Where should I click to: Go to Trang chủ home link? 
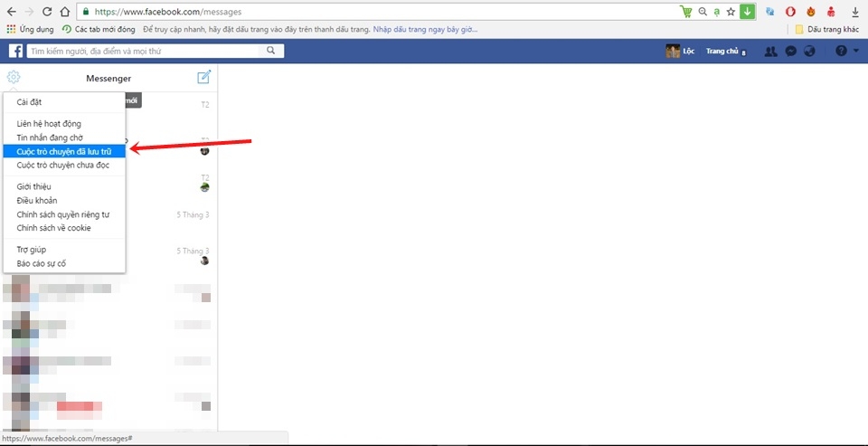coord(722,51)
